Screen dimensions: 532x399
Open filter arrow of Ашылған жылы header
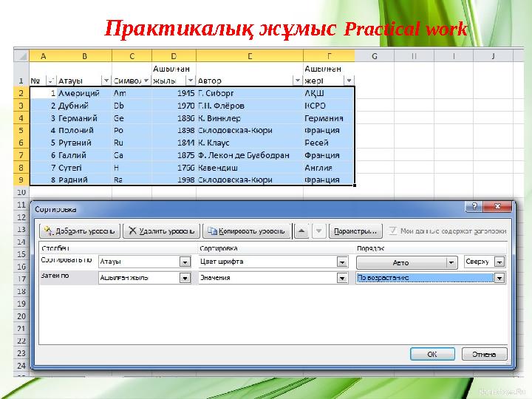click(x=191, y=81)
